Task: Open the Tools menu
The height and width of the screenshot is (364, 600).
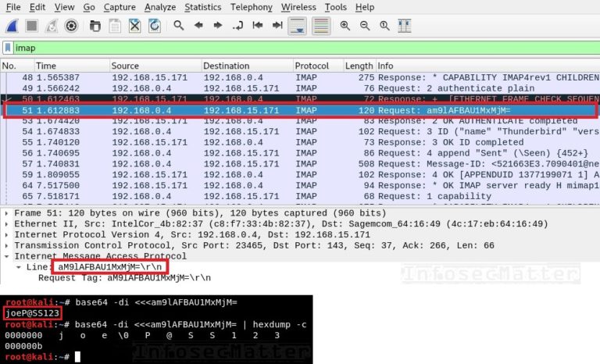Action: [x=336, y=7]
